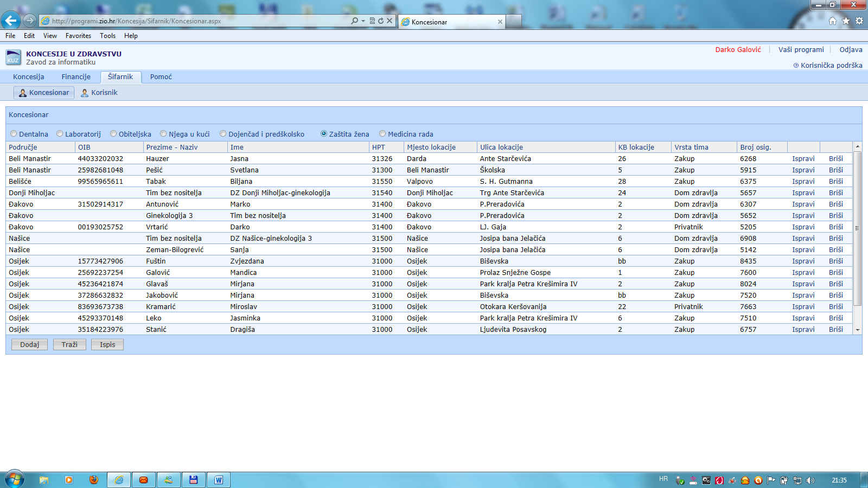Switch to the Šifarnik tab
The height and width of the screenshot is (488, 868).
120,77
